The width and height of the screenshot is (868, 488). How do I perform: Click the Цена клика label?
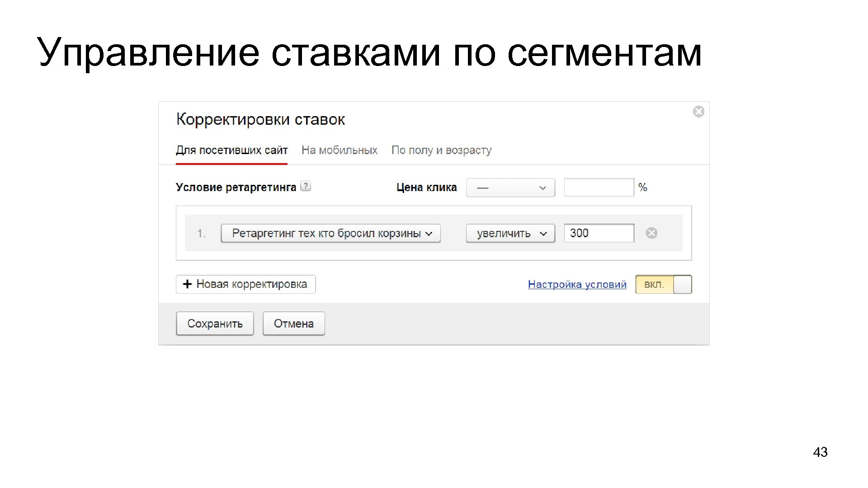pos(427,188)
